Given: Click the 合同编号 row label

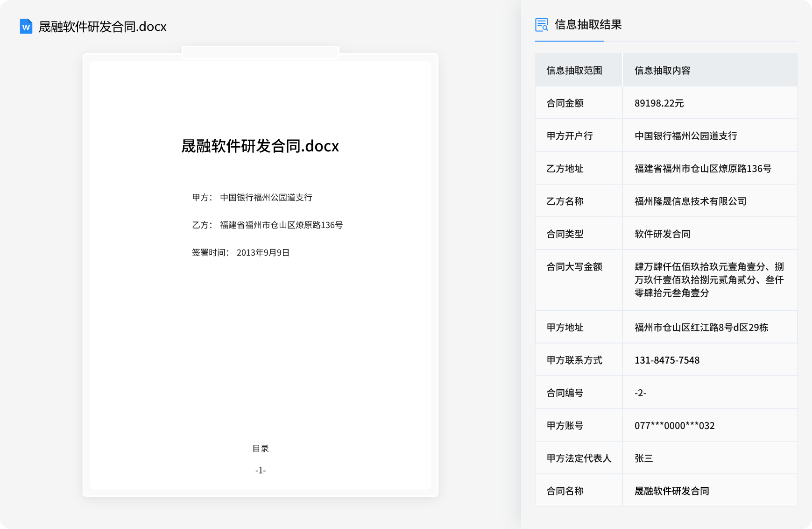Looking at the screenshot, I should tap(565, 393).
